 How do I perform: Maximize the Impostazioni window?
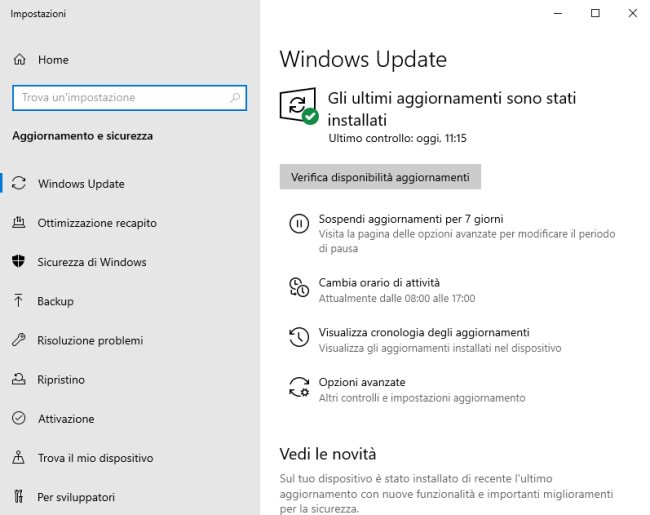[x=595, y=13]
